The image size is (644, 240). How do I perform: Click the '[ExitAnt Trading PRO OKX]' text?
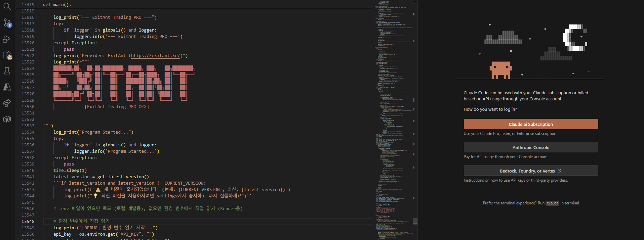pyautogui.click(x=117, y=107)
